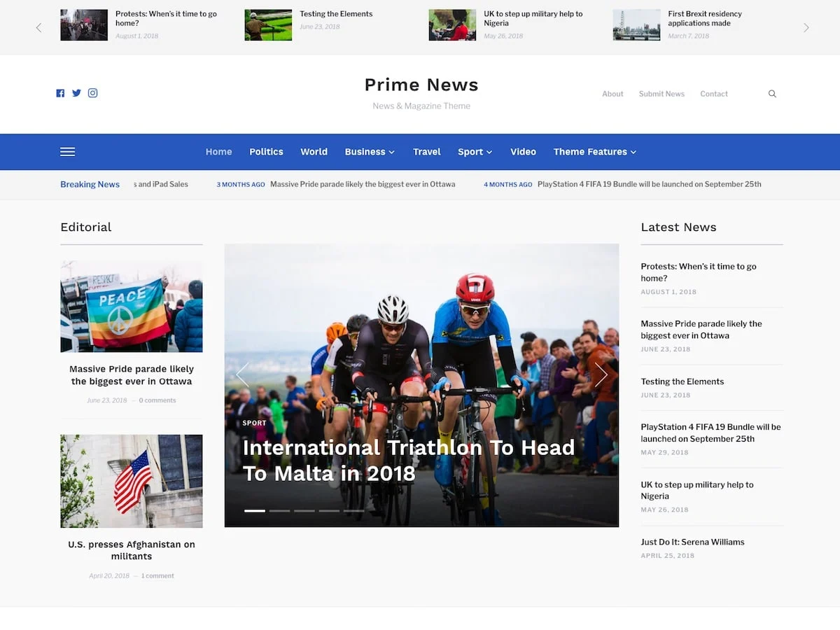
Task: Open the Politics menu item
Action: (x=266, y=152)
